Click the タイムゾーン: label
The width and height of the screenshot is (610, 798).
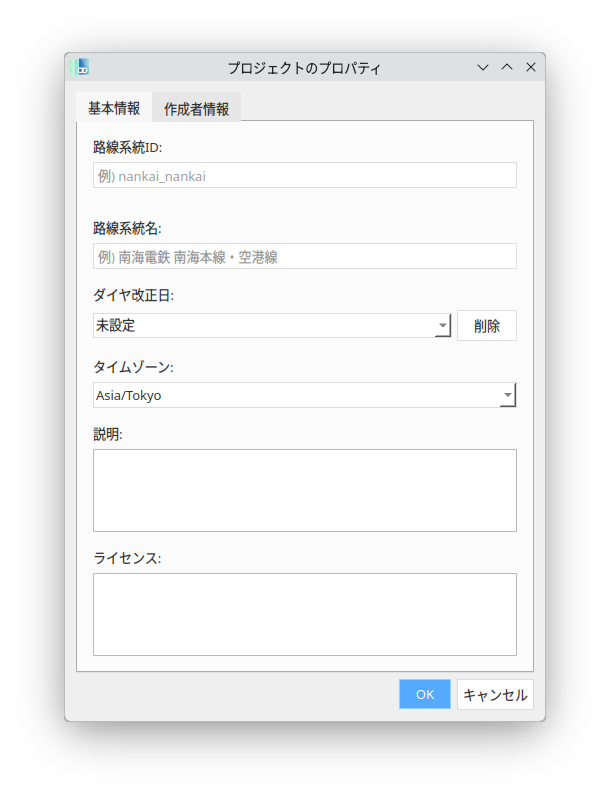133,367
